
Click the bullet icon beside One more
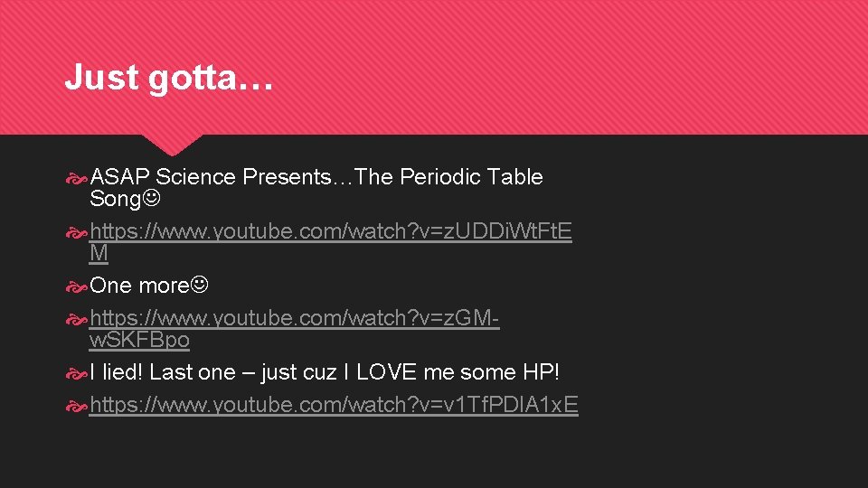pos(76,287)
